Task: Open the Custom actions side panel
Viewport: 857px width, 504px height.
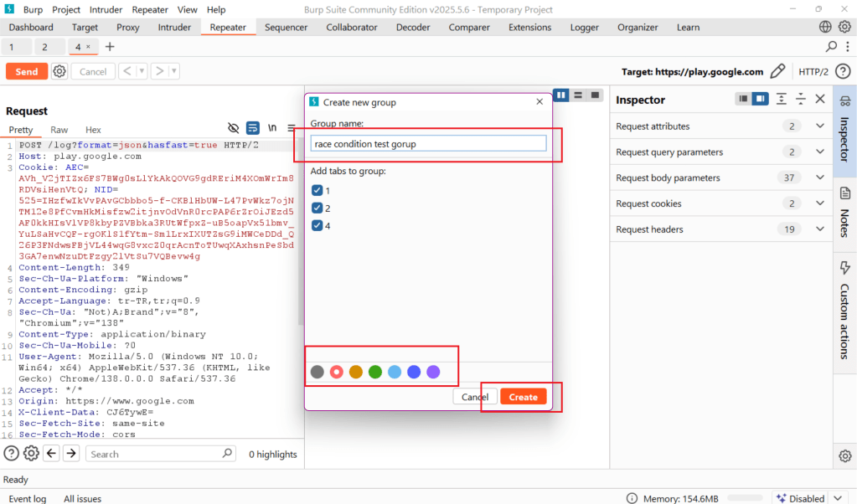Action: coord(844,309)
